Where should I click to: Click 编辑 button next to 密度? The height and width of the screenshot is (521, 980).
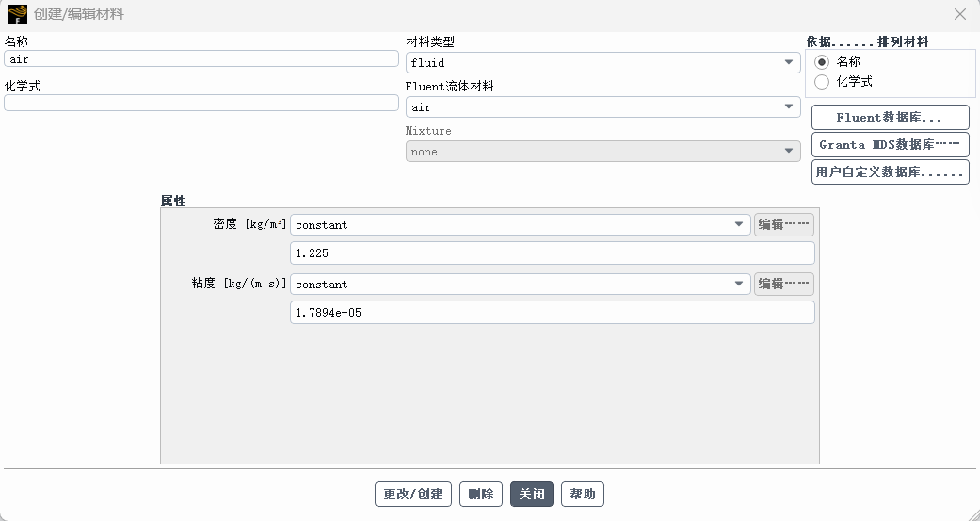pos(784,224)
